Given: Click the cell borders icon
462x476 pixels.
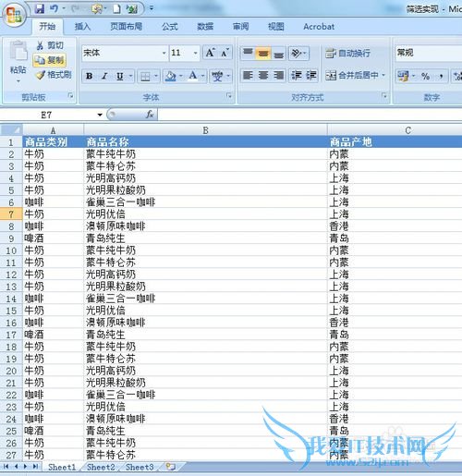Looking at the screenshot, I should coord(145,76).
